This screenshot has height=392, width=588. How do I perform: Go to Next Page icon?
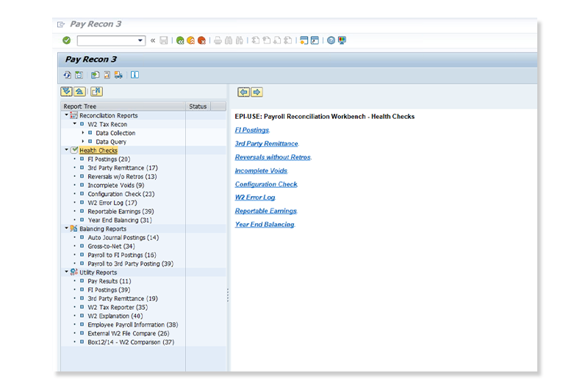click(277, 40)
